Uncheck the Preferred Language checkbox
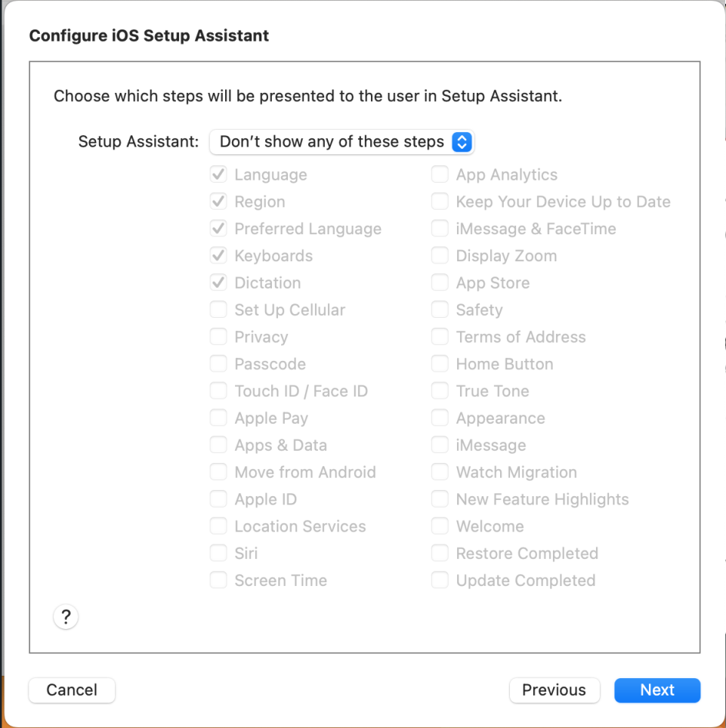 (218, 229)
